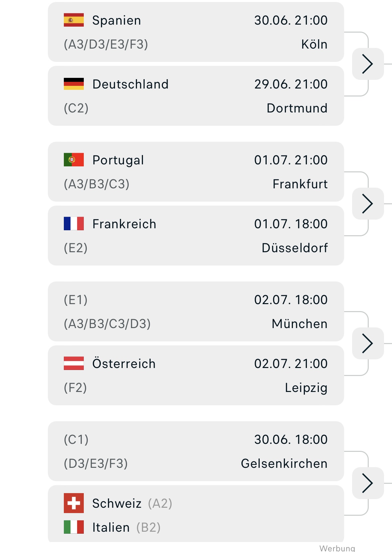Select the Portugal match in Frankfurt
The height and width of the screenshot is (552, 392).
(196, 172)
